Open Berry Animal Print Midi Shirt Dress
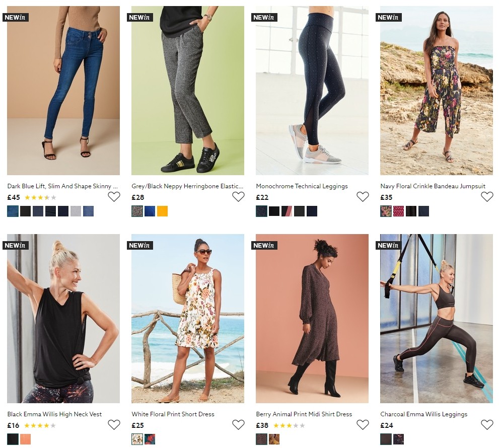This screenshot has width=499, height=448. (x=304, y=414)
